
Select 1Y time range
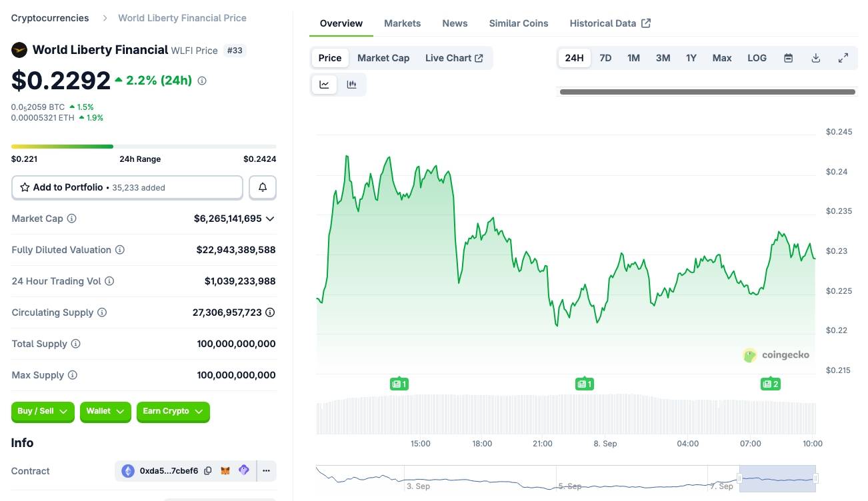click(x=691, y=58)
